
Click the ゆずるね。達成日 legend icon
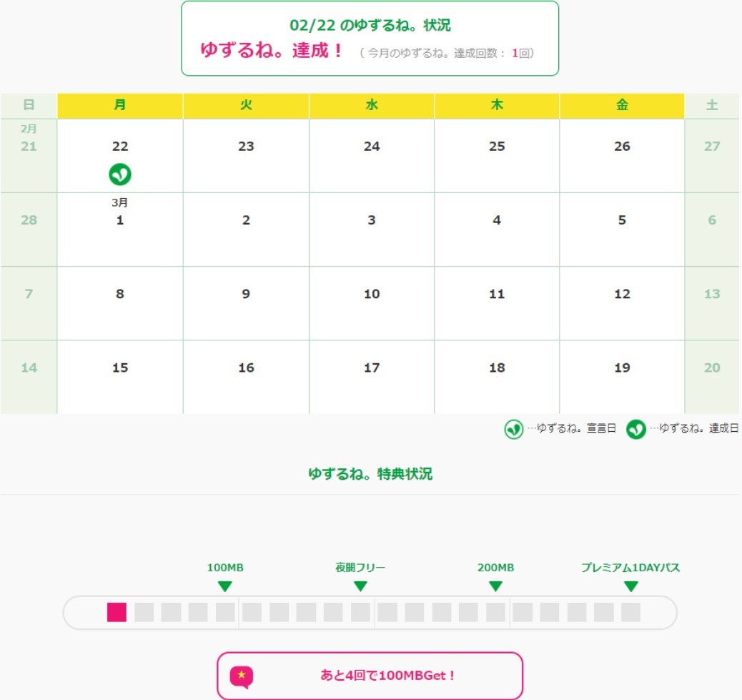[636, 429]
